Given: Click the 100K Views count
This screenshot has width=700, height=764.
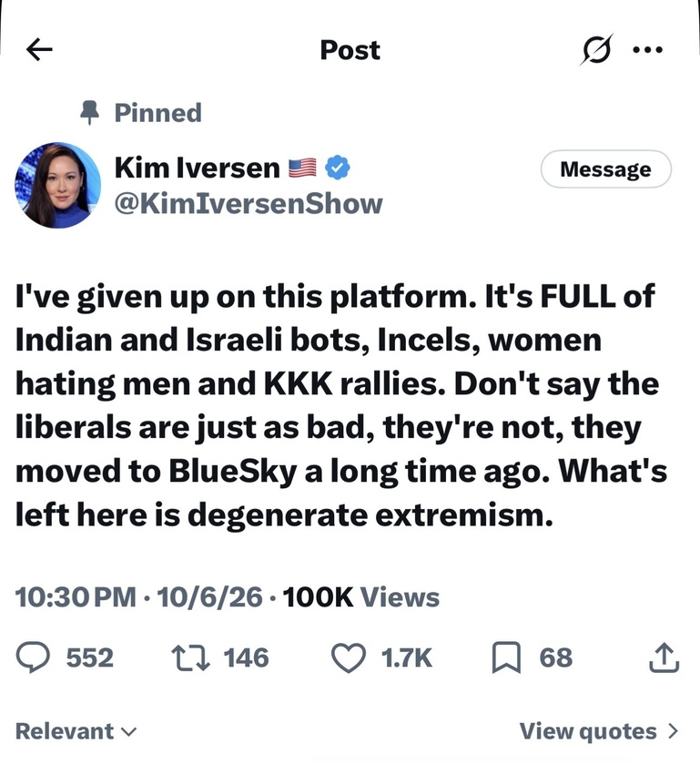Looking at the screenshot, I should point(360,596).
